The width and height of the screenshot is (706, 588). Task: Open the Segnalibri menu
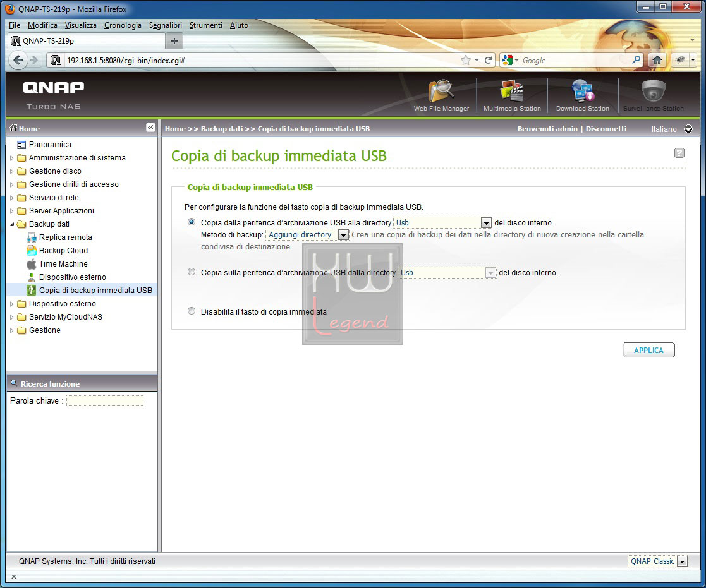(165, 25)
